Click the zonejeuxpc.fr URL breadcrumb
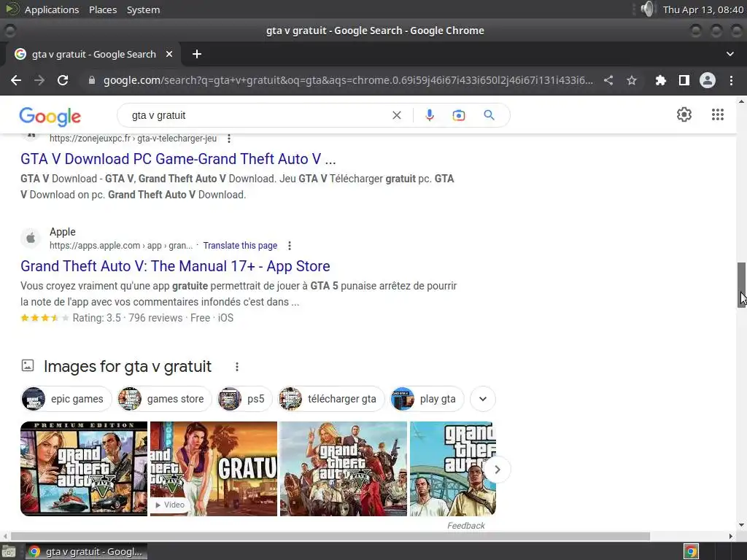747x560 pixels. pyautogui.click(x=133, y=139)
